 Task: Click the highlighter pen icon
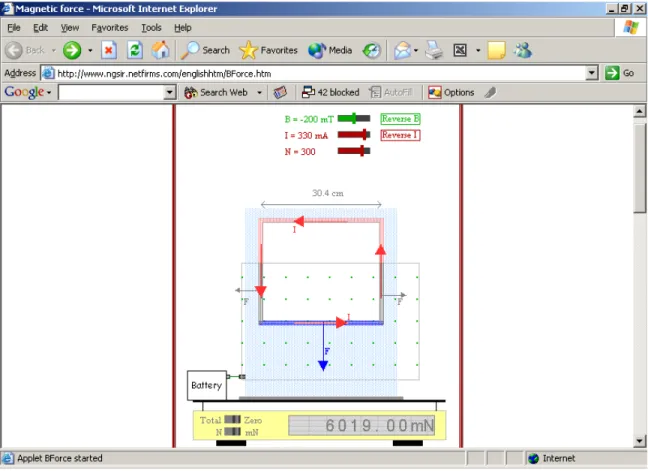click(490, 92)
